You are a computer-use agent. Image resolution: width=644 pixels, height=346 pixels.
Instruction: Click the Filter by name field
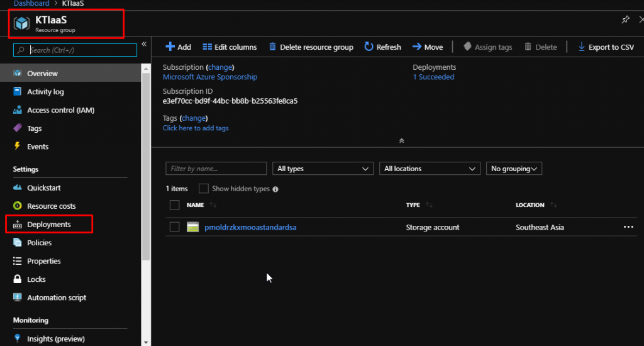coord(216,169)
